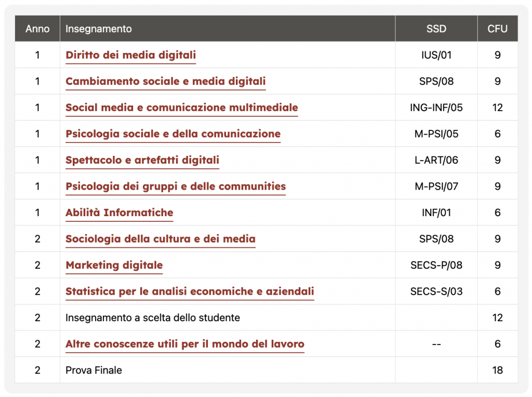Open Statistica per le analisi economiche e aziendali

click(190, 292)
